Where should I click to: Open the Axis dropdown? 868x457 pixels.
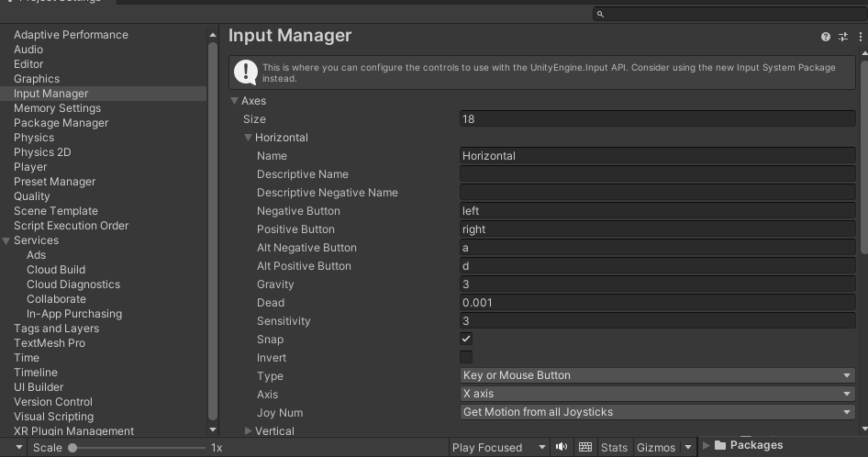click(658, 394)
